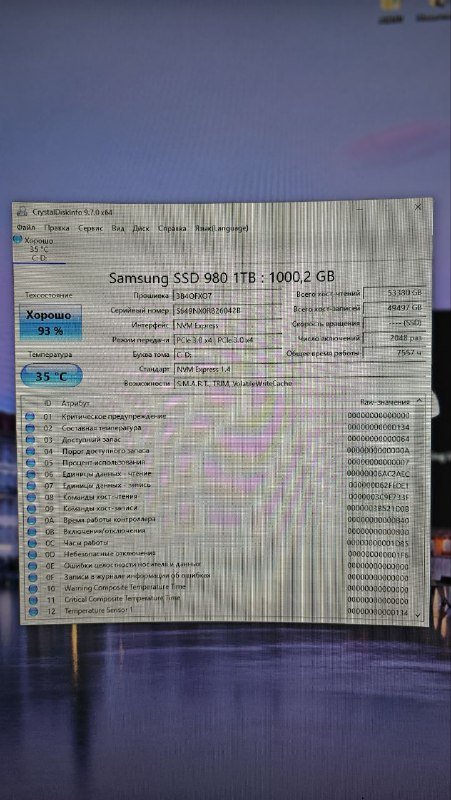Open the Диск menu
This screenshot has width=451, height=800.
coord(141,229)
